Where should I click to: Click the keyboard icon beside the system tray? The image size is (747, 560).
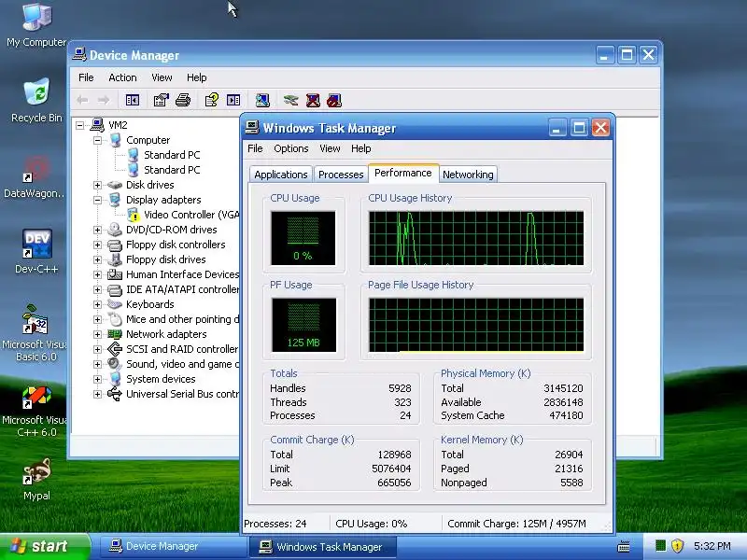[x=623, y=546]
